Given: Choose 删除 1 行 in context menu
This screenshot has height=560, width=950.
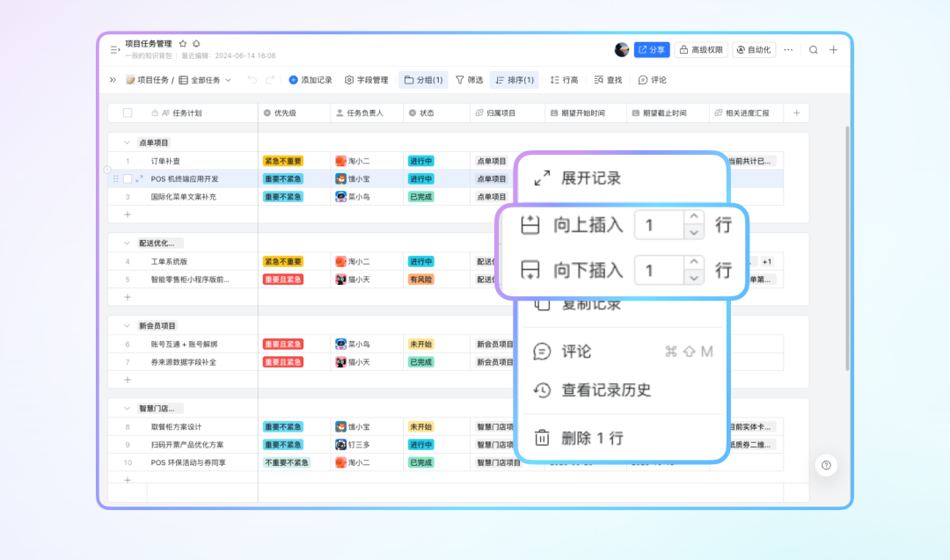Looking at the screenshot, I should point(591,438).
